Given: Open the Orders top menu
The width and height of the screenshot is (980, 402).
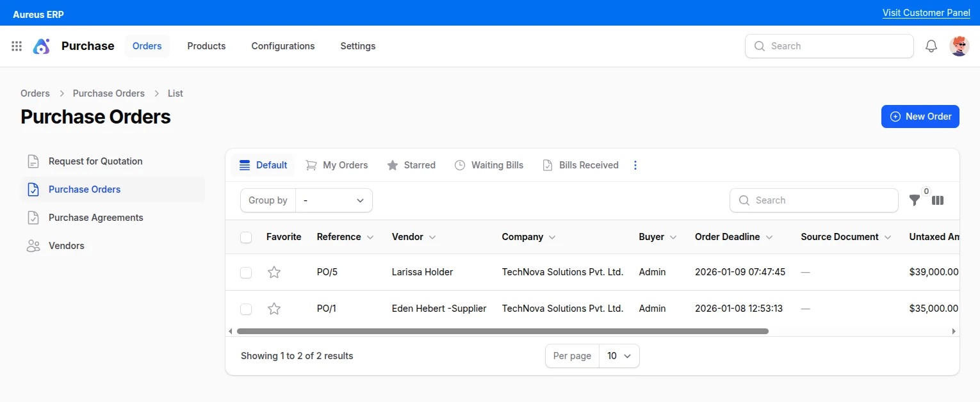Looking at the screenshot, I should pyautogui.click(x=147, y=46).
